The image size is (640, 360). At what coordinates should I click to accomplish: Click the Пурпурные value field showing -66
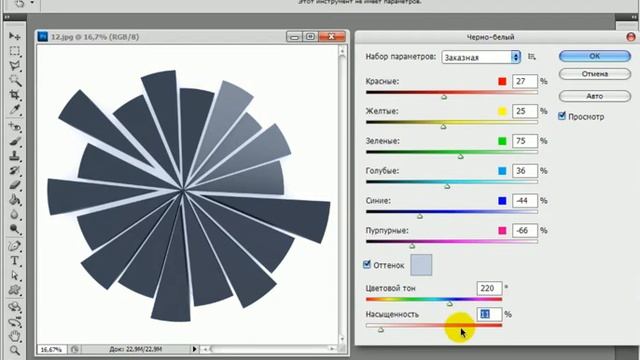point(525,230)
